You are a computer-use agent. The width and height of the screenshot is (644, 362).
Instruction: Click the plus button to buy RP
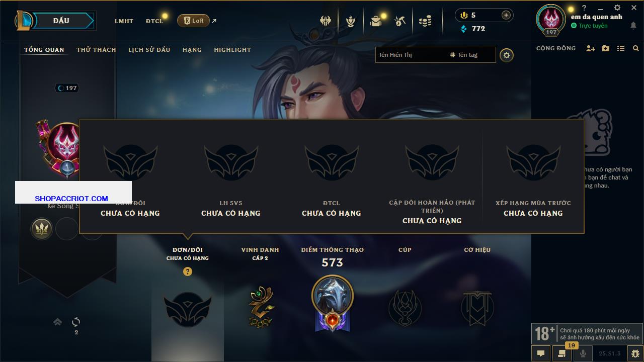pos(506,15)
